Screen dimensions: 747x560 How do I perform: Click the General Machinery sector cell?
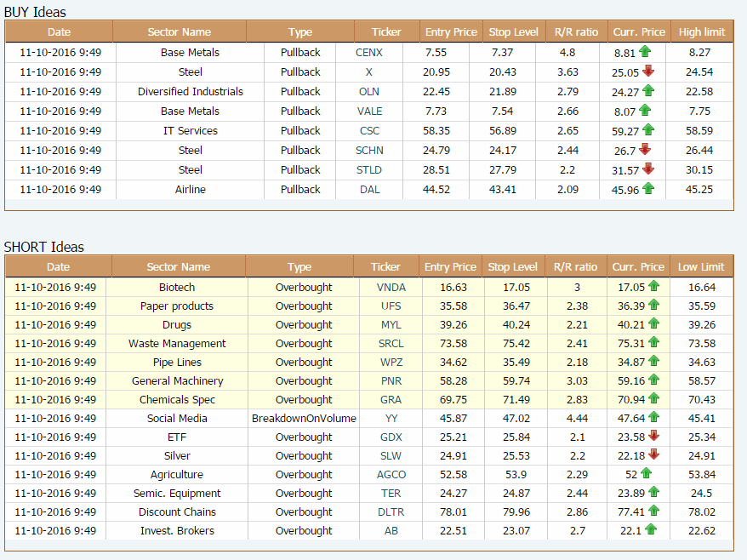tap(177, 380)
